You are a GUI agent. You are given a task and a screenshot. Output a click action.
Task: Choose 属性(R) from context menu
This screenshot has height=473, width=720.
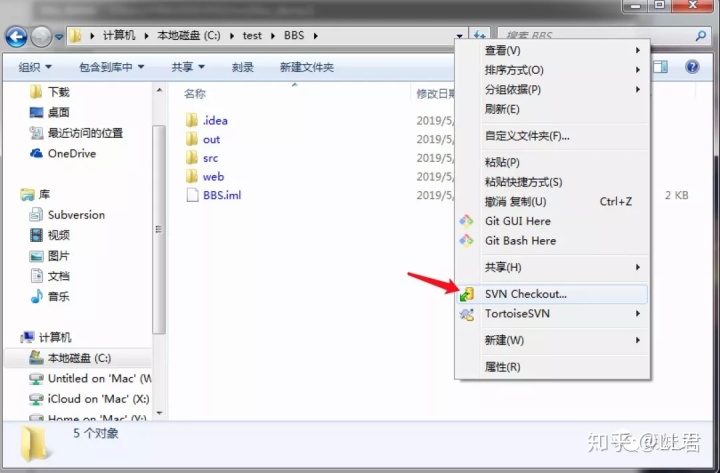click(552, 367)
